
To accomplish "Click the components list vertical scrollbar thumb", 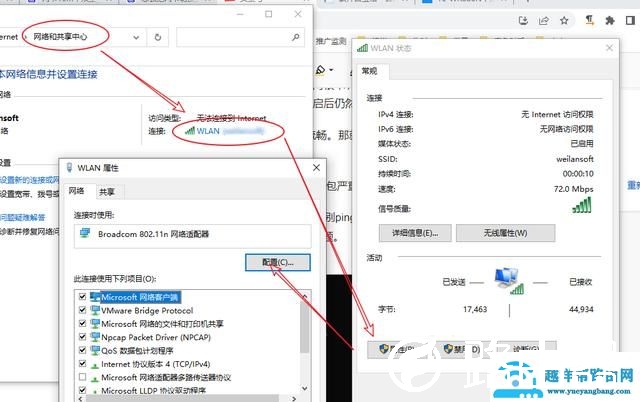I will tap(304, 326).
